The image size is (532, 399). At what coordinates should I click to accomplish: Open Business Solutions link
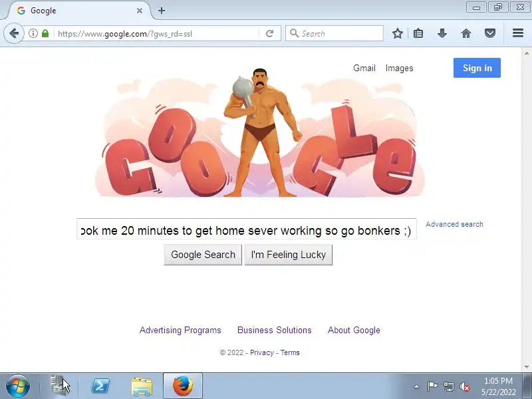tap(275, 330)
